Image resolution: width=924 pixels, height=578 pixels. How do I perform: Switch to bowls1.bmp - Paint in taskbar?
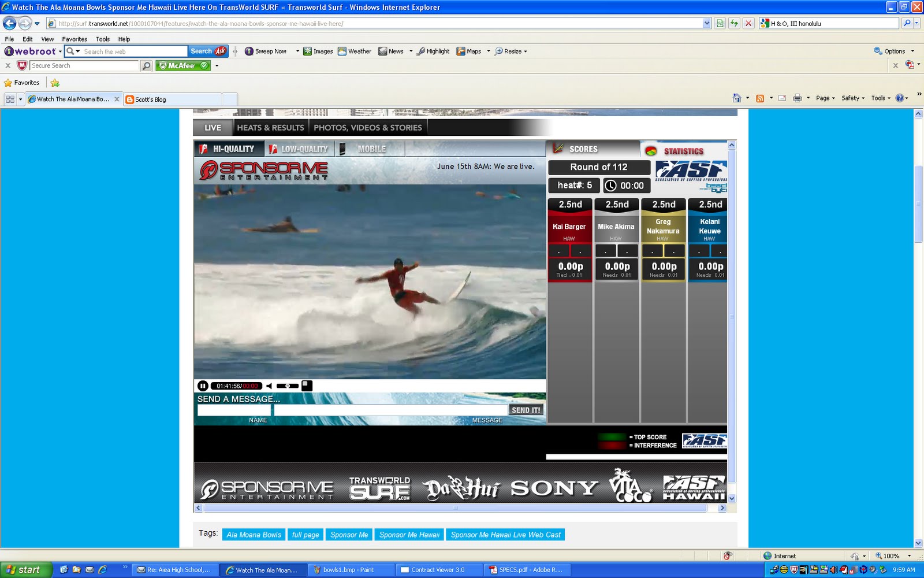pyautogui.click(x=350, y=570)
